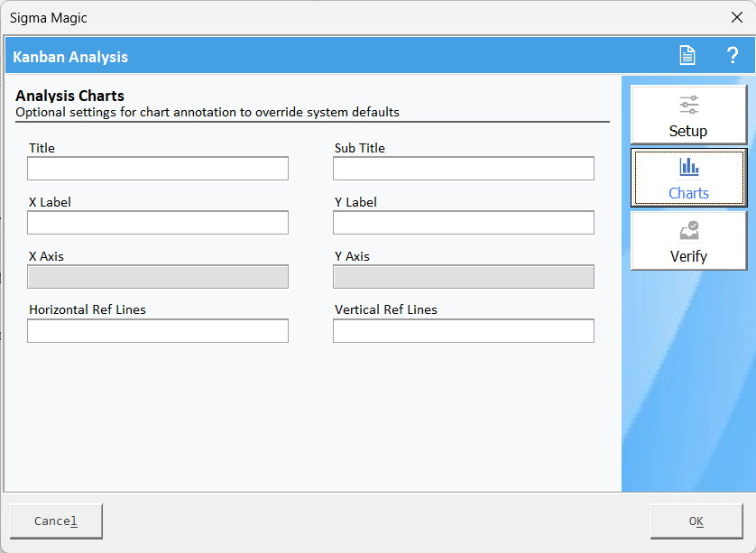Click the Title input field
Image resolution: width=756 pixels, height=553 pixels.
[158, 169]
